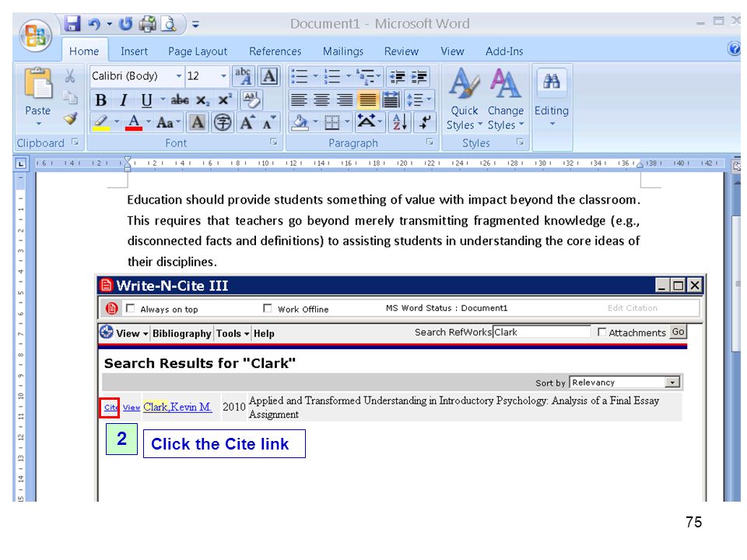Switch to Mailings tab
The height and width of the screenshot is (560, 747).
tap(343, 51)
